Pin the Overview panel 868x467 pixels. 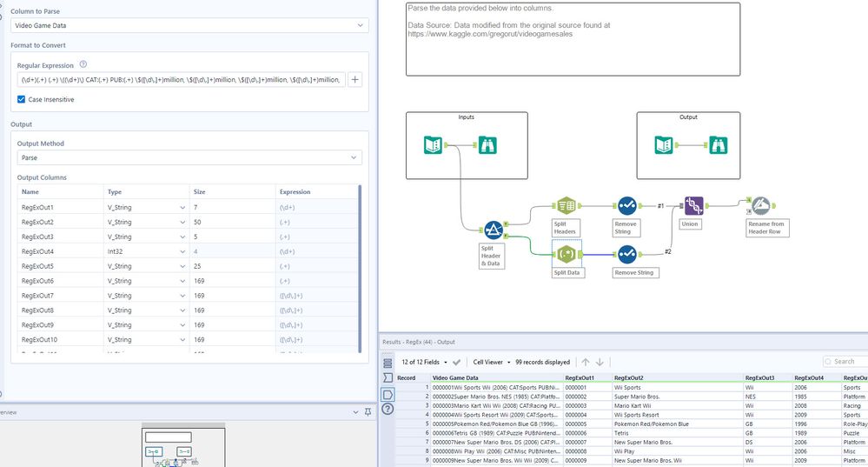click(369, 412)
